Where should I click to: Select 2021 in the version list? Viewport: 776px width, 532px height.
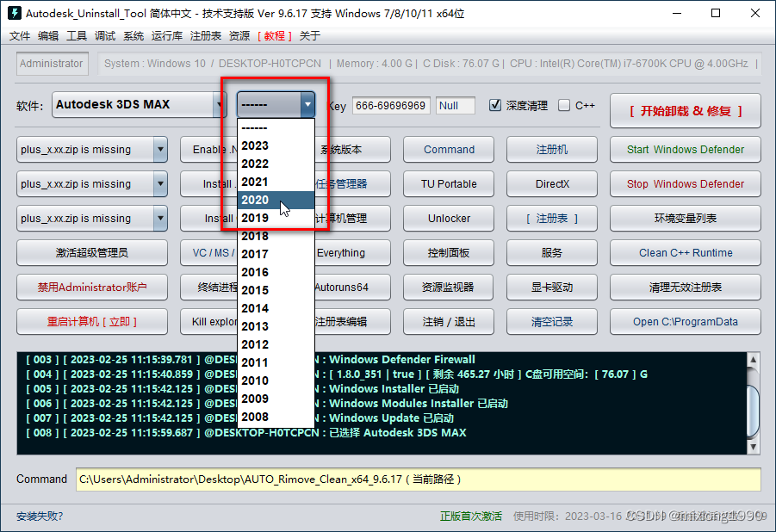276,182
